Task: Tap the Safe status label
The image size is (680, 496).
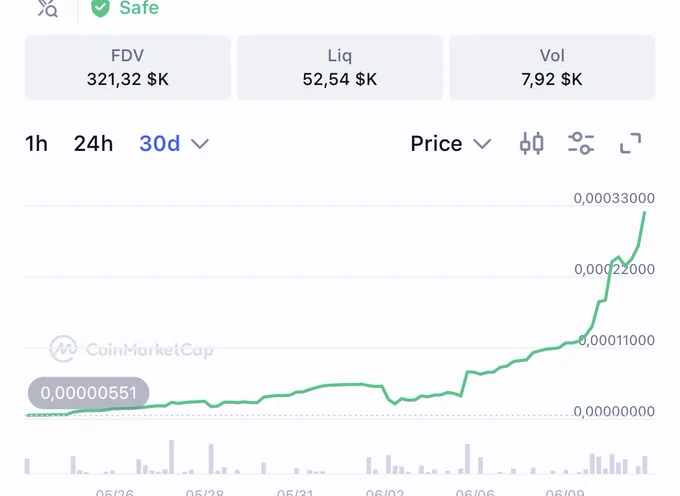Action: point(139,8)
